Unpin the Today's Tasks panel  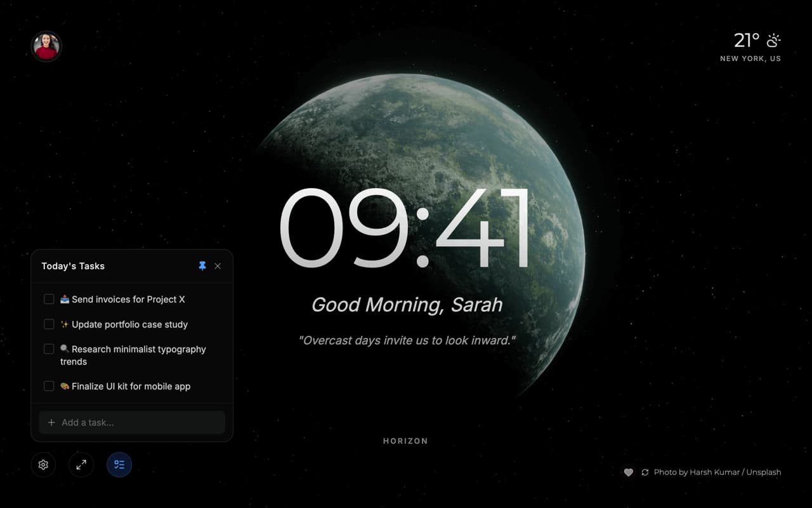[202, 266]
